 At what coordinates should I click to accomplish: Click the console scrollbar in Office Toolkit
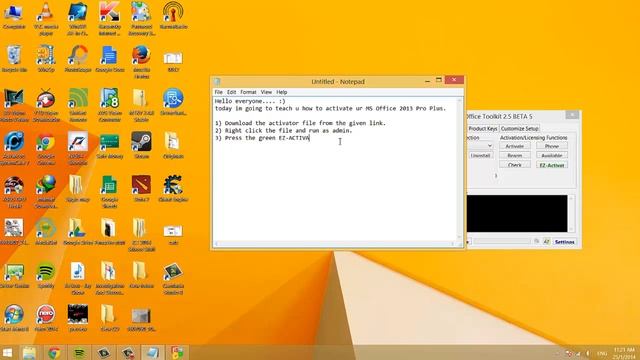(571, 213)
